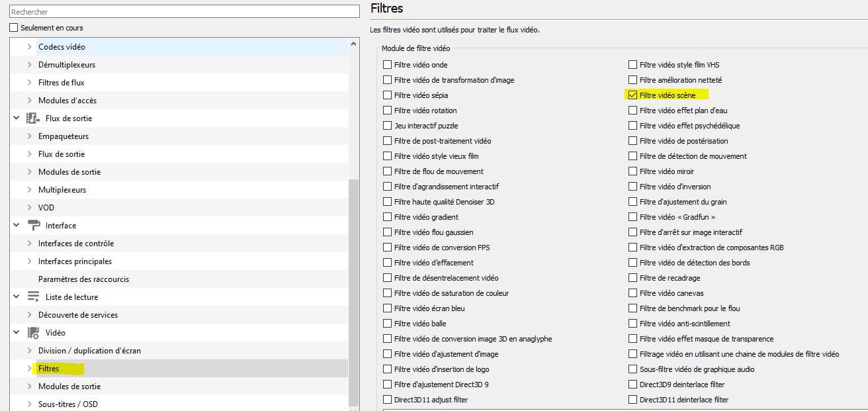Select the Filtres tree item

click(49, 369)
